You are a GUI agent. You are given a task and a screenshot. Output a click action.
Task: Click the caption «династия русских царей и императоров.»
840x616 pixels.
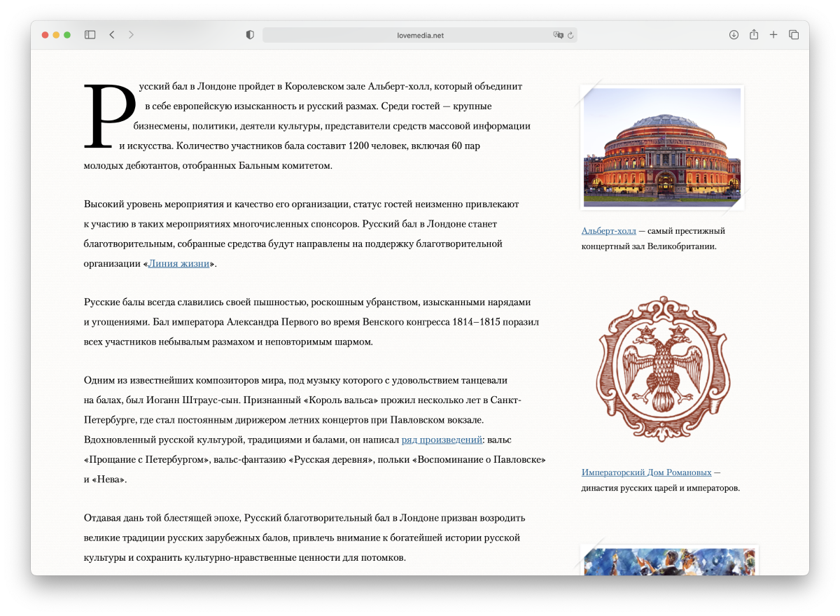click(x=661, y=488)
